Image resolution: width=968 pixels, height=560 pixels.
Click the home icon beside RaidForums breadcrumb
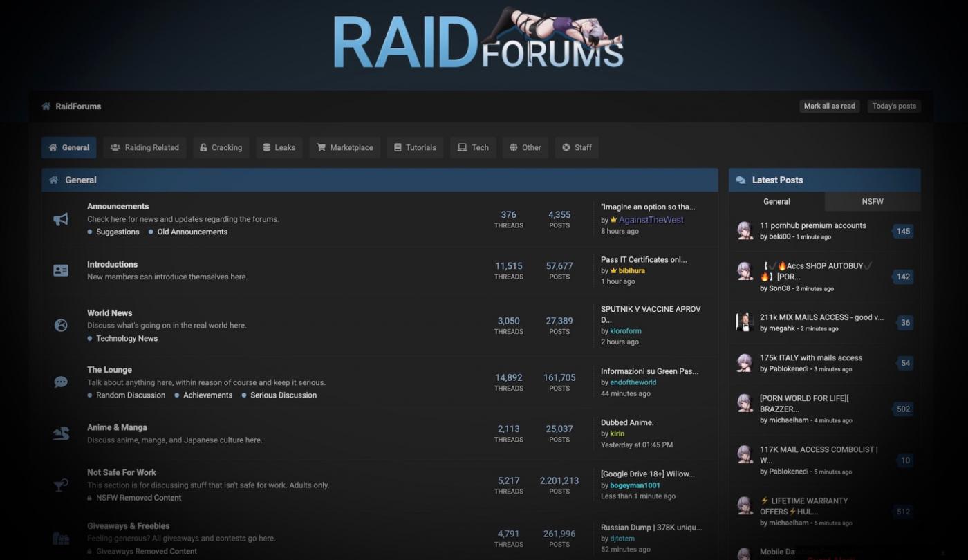pos(46,106)
